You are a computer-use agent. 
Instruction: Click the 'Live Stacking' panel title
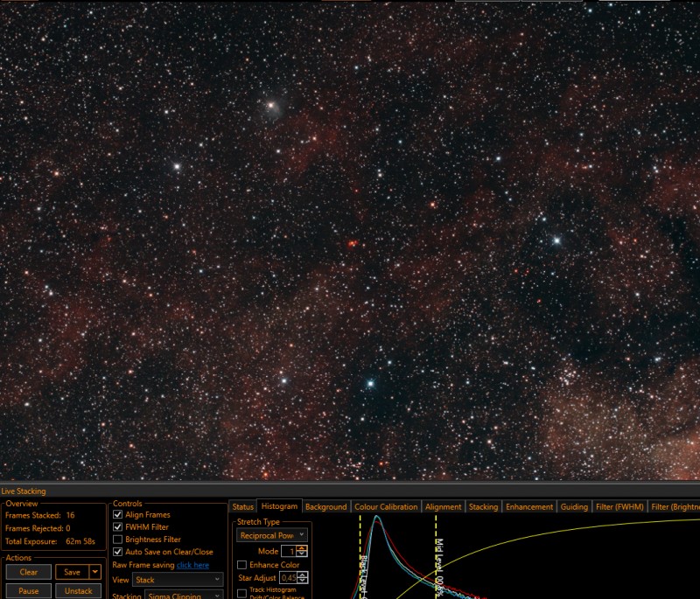click(x=24, y=491)
